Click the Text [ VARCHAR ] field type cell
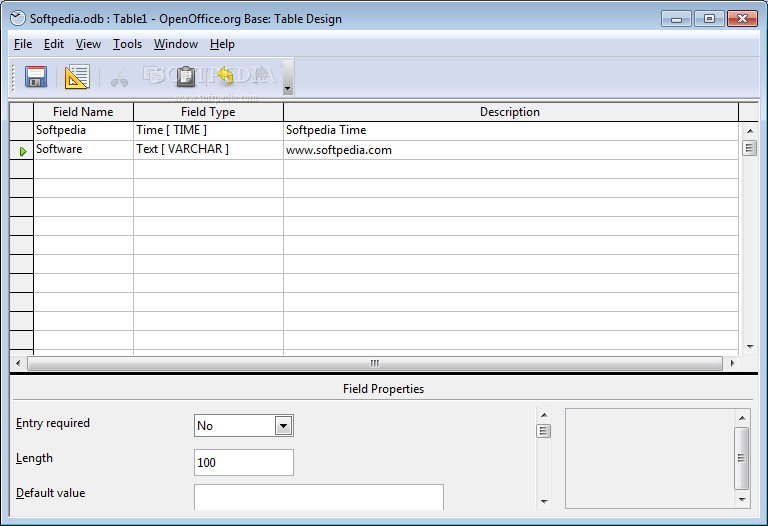 (x=208, y=150)
